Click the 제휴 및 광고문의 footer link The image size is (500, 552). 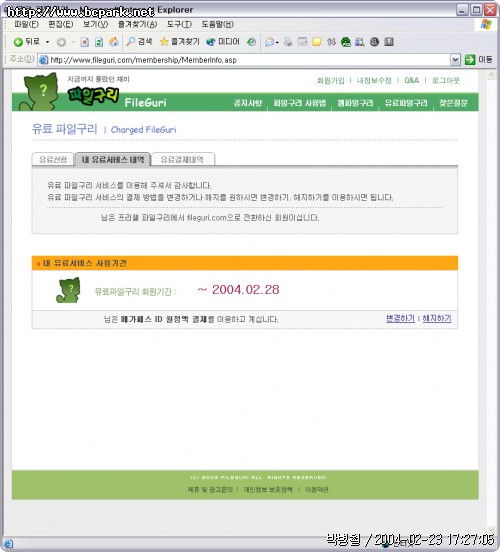click(210, 489)
